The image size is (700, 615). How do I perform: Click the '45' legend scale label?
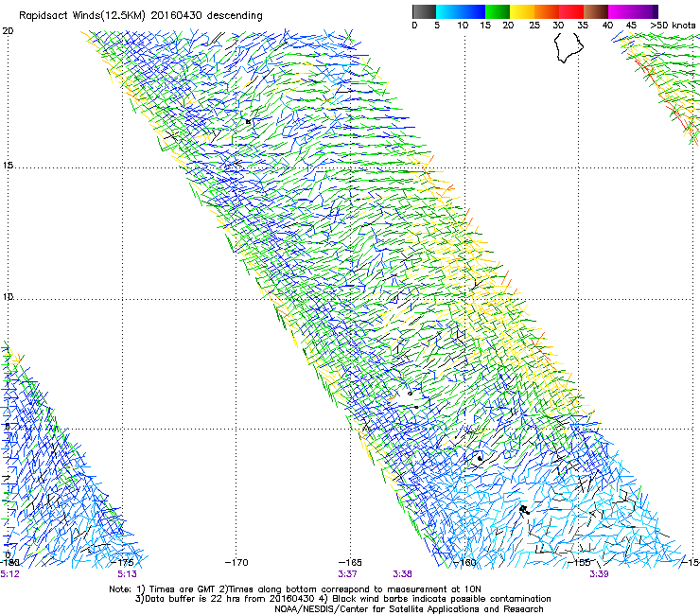[631, 26]
